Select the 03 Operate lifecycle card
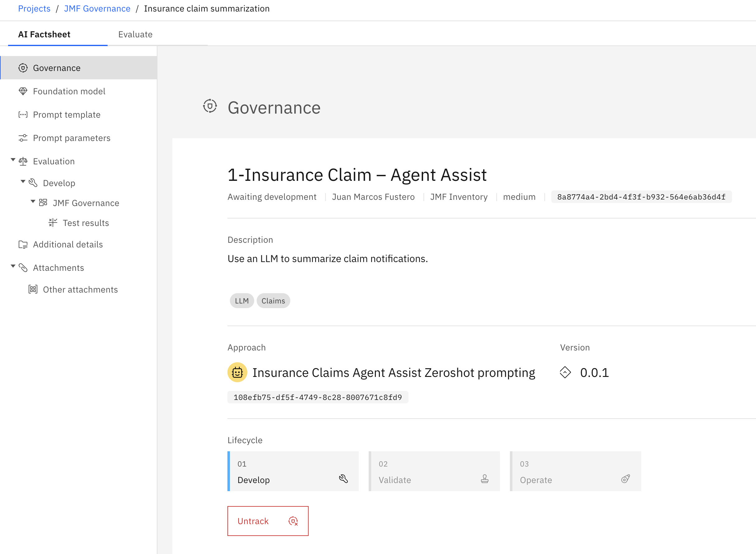The height and width of the screenshot is (554, 756). coord(576,471)
